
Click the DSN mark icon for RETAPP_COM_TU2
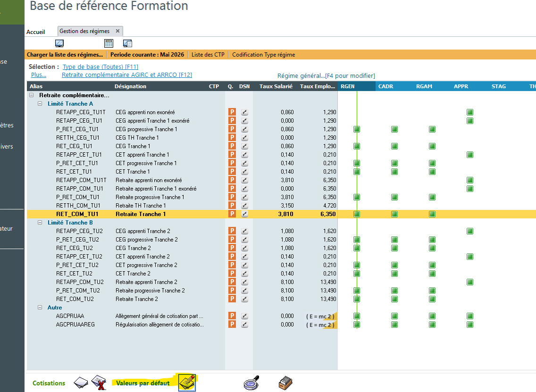click(244, 282)
